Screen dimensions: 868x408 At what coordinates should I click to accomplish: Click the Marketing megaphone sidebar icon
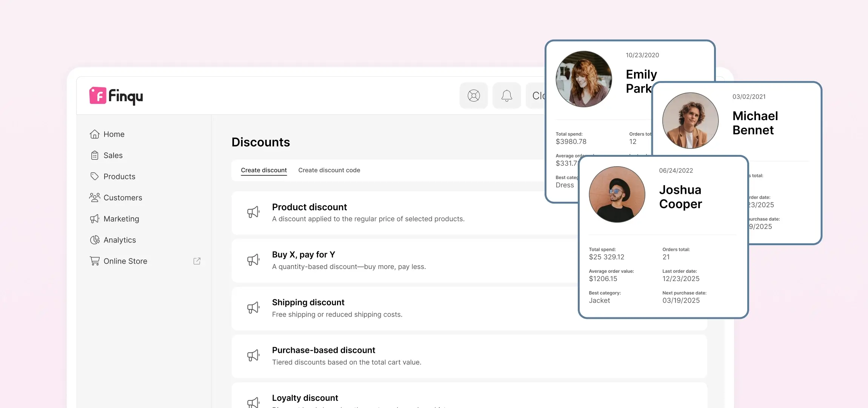tap(94, 219)
